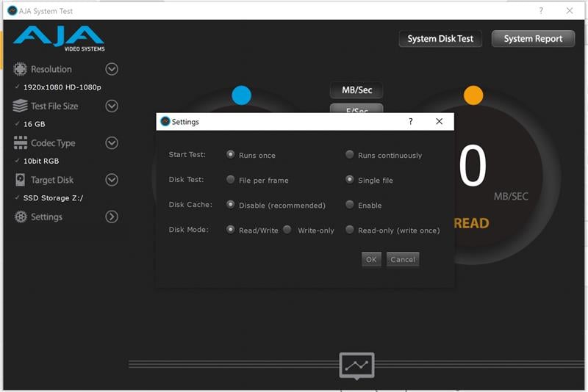Click the Settings label in sidebar
The image size is (588, 392).
pyautogui.click(x=46, y=217)
